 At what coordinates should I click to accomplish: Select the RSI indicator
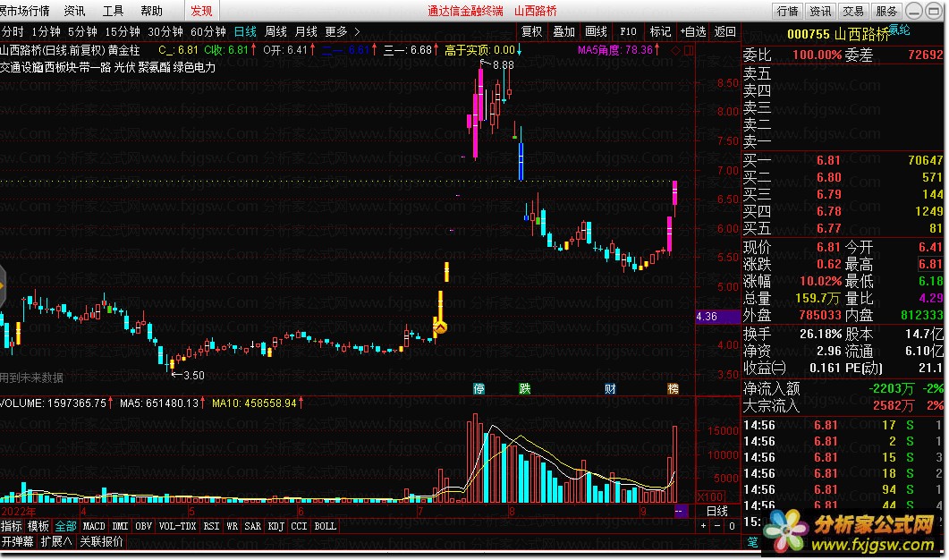point(211,526)
